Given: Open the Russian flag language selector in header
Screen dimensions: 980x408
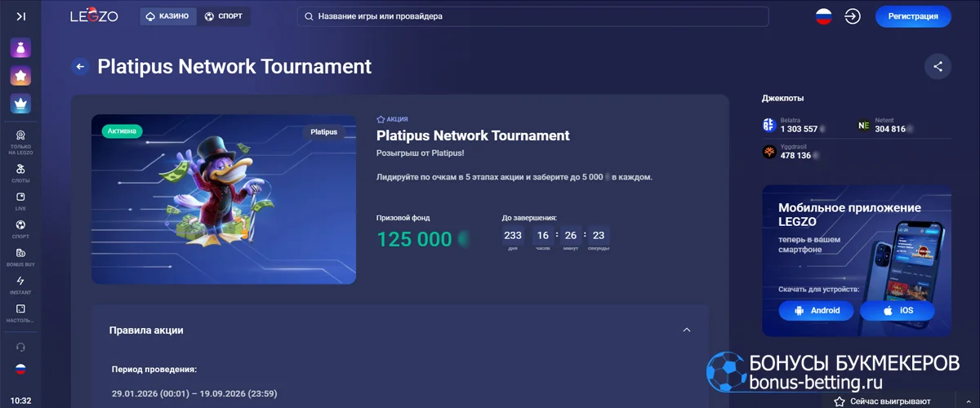Looking at the screenshot, I should point(823,16).
